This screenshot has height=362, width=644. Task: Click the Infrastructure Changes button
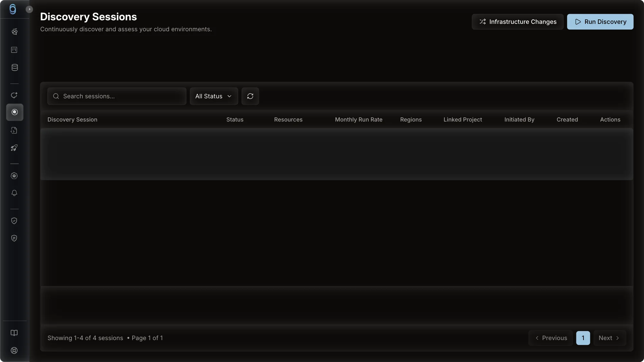pos(517,22)
